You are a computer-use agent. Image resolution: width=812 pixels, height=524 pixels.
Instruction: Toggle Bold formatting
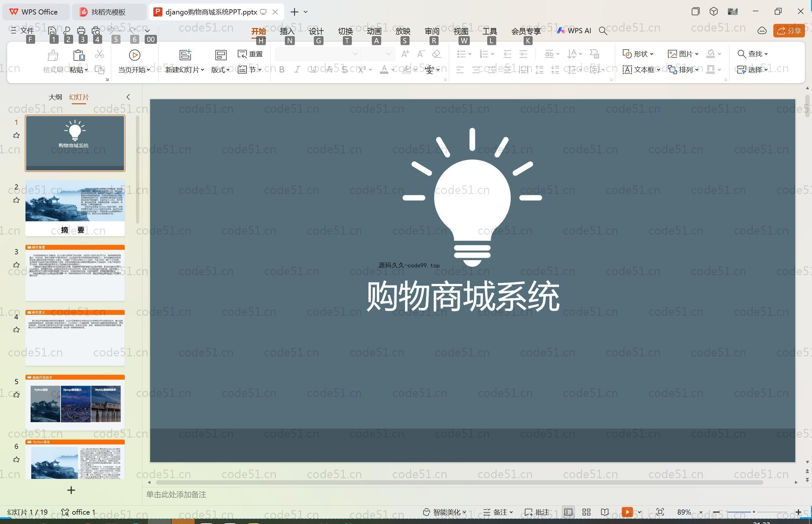pos(282,70)
